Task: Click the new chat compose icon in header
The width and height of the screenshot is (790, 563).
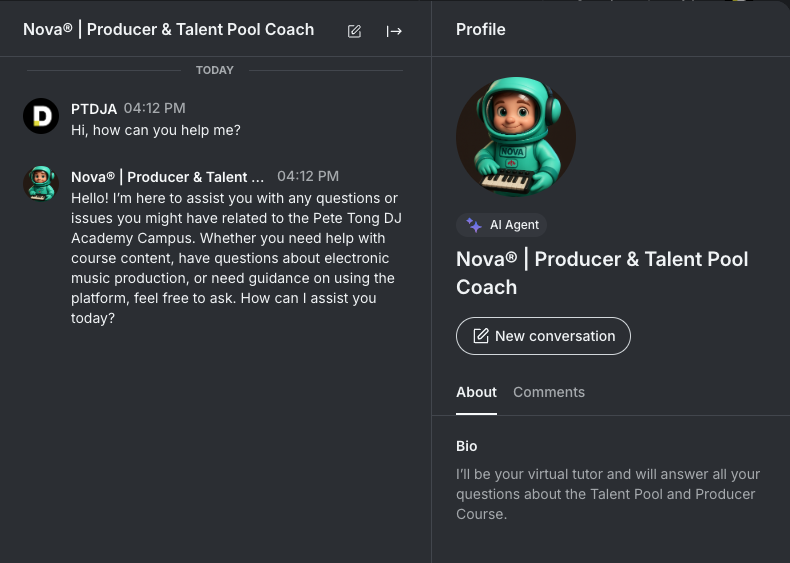Action: [354, 31]
